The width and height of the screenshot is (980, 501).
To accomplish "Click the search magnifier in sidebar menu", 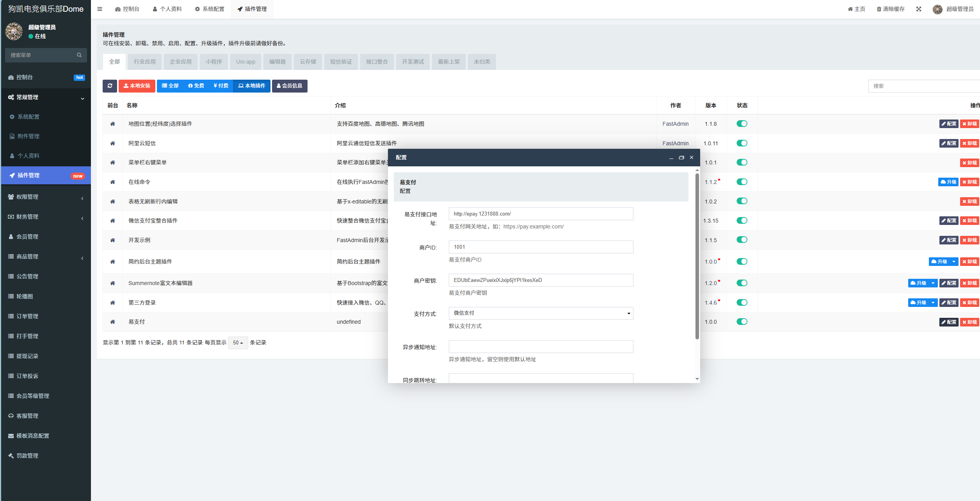I will [x=79, y=55].
